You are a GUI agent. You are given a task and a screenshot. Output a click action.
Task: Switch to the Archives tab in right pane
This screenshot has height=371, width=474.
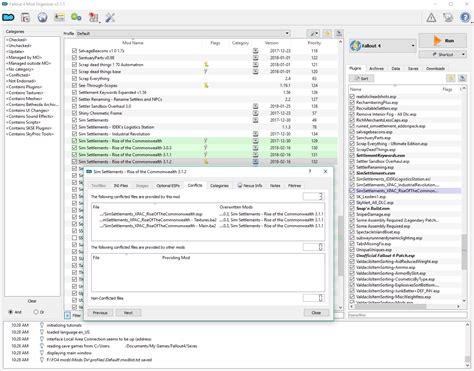pyautogui.click(x=376, y=68)
